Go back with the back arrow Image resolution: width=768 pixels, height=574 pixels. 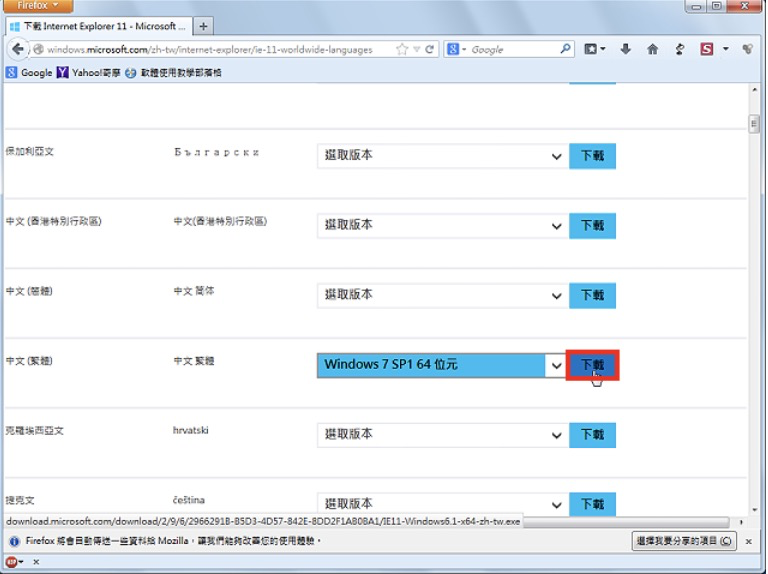pos(18,49)
